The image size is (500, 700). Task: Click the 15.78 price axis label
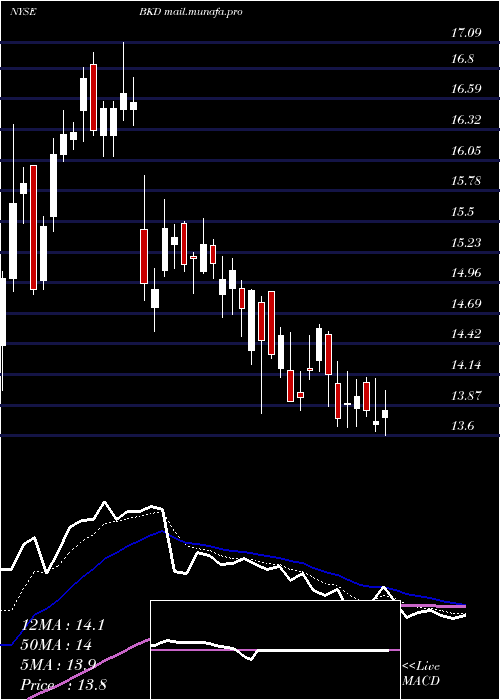466,181
